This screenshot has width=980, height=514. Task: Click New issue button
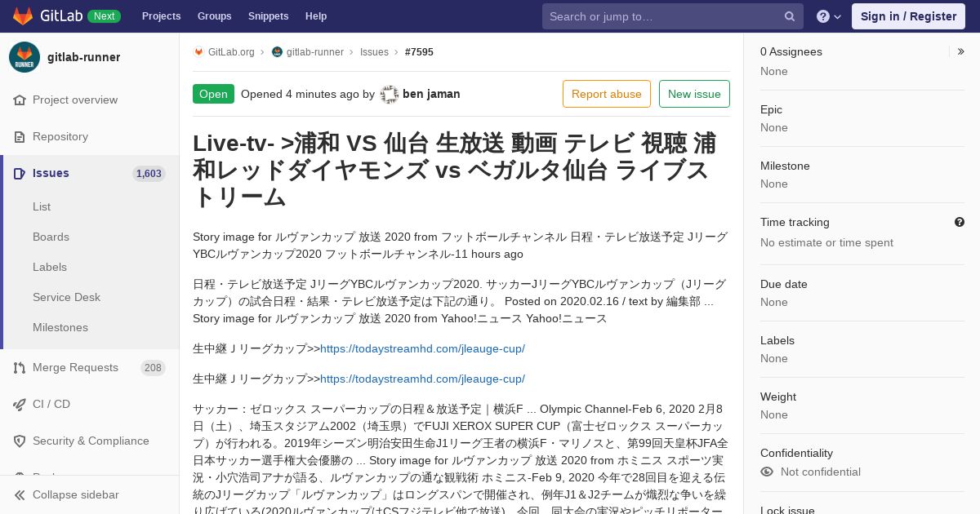(694, 94)
